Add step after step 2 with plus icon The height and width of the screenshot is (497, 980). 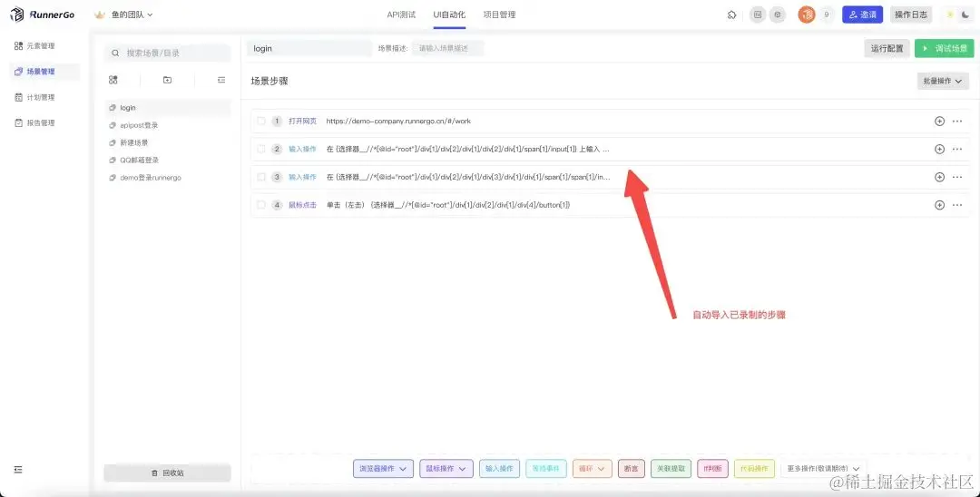click(x=939, y=150)
